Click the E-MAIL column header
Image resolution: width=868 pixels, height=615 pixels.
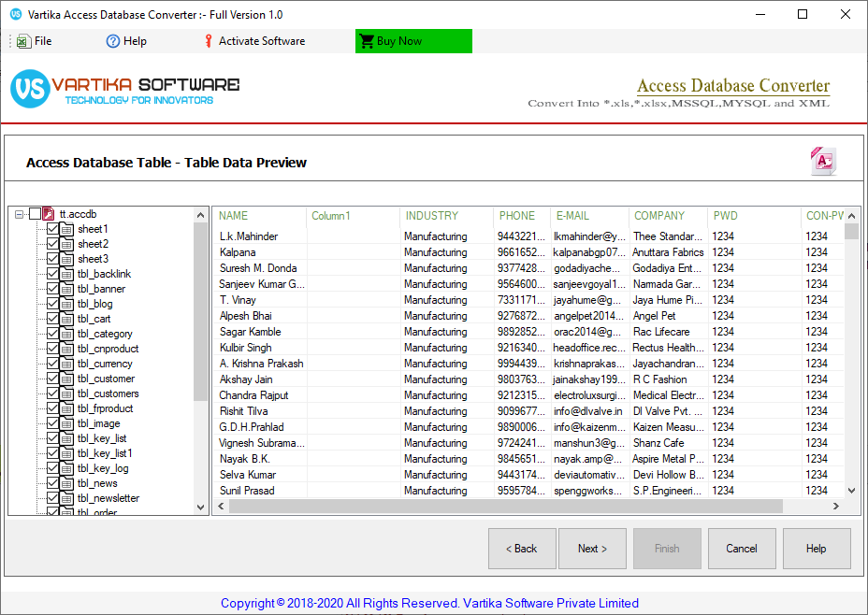(589, 216)
